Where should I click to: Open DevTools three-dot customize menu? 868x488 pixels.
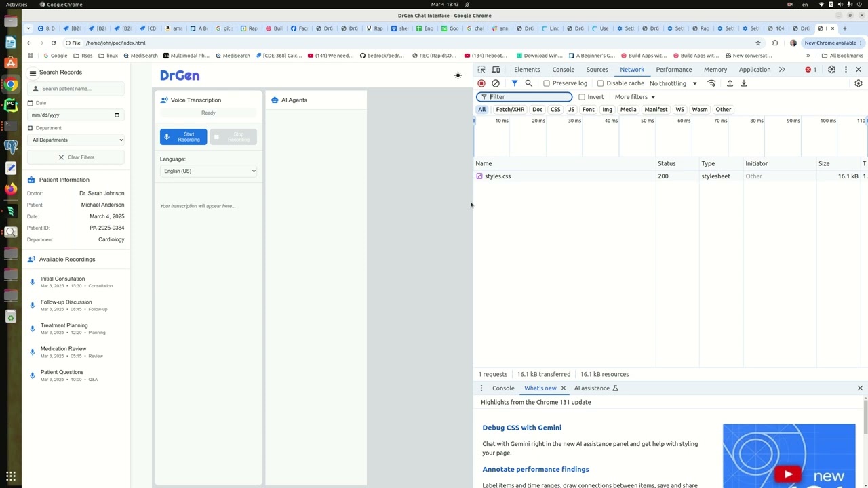(x=846, y=70)
